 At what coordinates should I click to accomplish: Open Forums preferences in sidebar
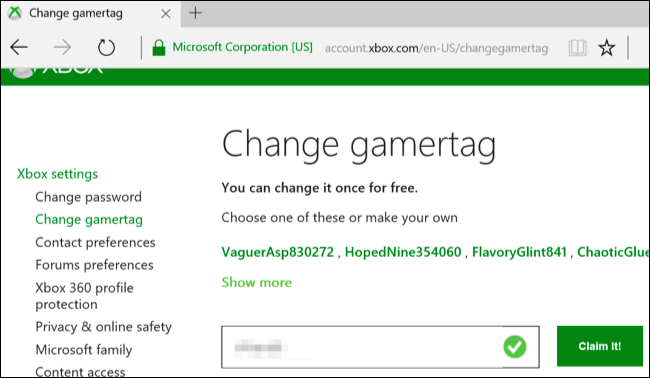[94, 265]
